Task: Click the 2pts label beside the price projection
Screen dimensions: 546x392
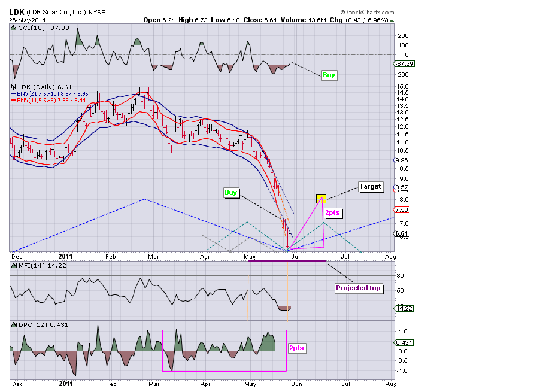Action: (332, 212)
